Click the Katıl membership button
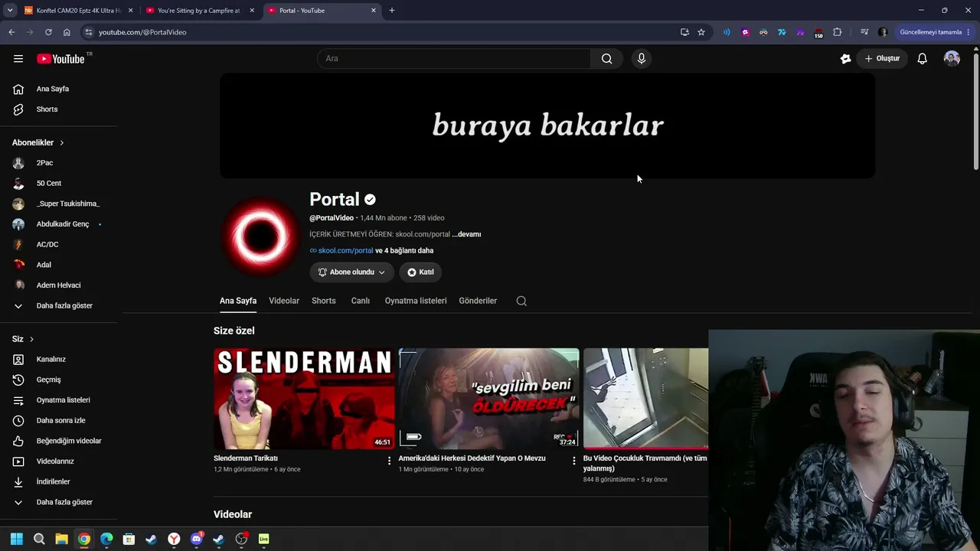The height and width of the screenshot is (551, 980). (420, 272)
